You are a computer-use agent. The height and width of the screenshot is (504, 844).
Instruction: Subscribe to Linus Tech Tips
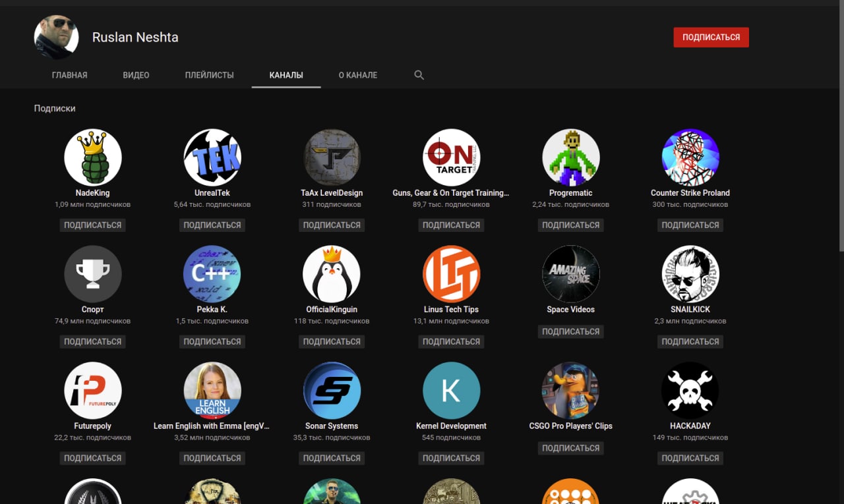point(452,341)
